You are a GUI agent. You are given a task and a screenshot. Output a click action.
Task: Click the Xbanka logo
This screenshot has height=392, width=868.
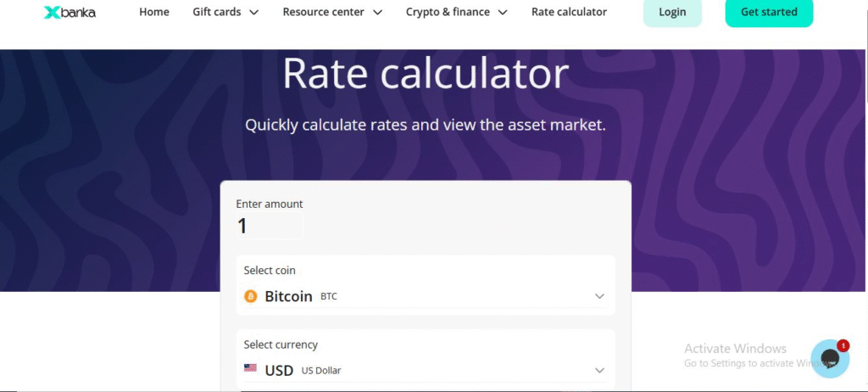tap(70, 13)
